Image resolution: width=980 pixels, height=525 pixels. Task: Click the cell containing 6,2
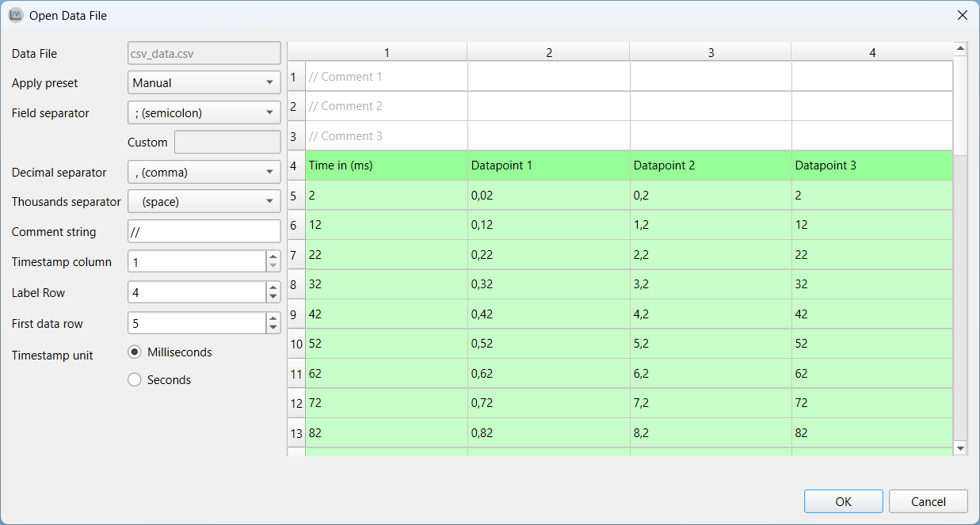[711, 374]
